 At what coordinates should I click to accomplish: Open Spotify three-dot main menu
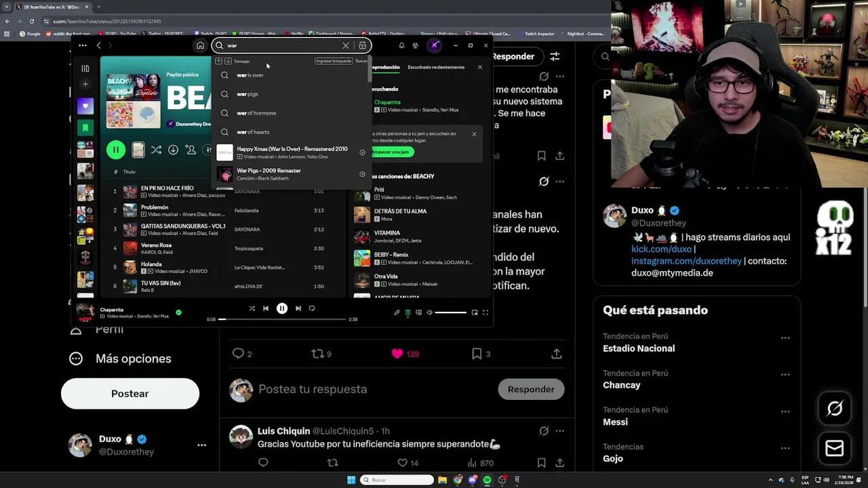83,45
